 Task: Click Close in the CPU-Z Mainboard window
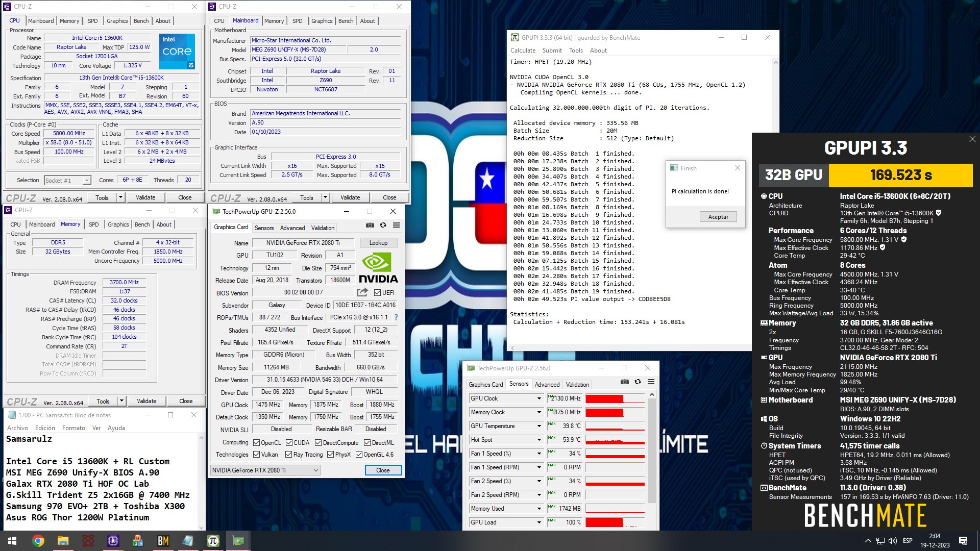pyautogui.click(x=389, y=197)
